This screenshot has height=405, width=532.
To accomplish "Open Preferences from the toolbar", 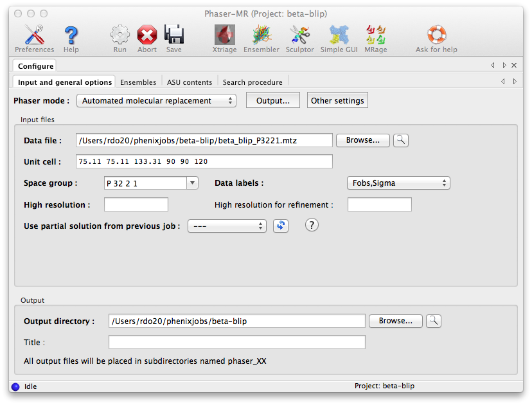I will 34,35.
